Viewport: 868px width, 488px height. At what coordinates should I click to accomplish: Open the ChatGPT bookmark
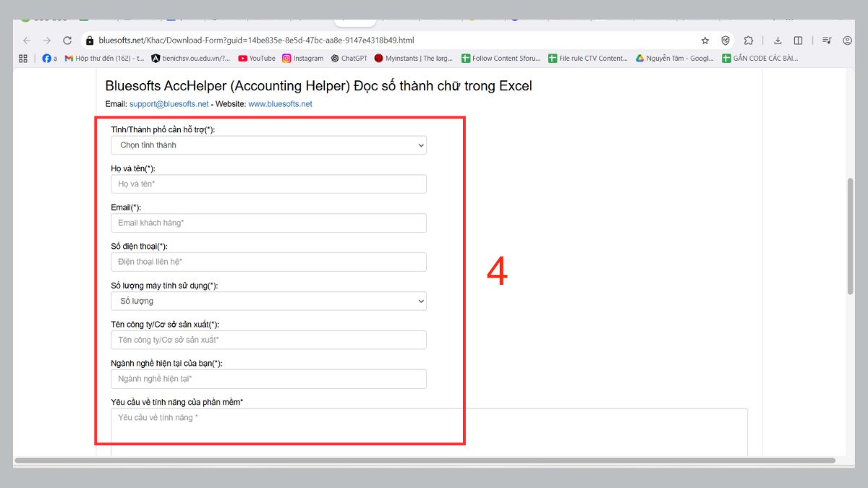[x=349, y=59]
